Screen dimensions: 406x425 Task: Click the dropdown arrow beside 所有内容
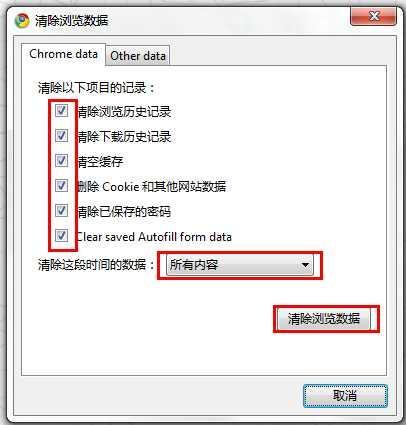pyautogui.click(x=305, y=265)
